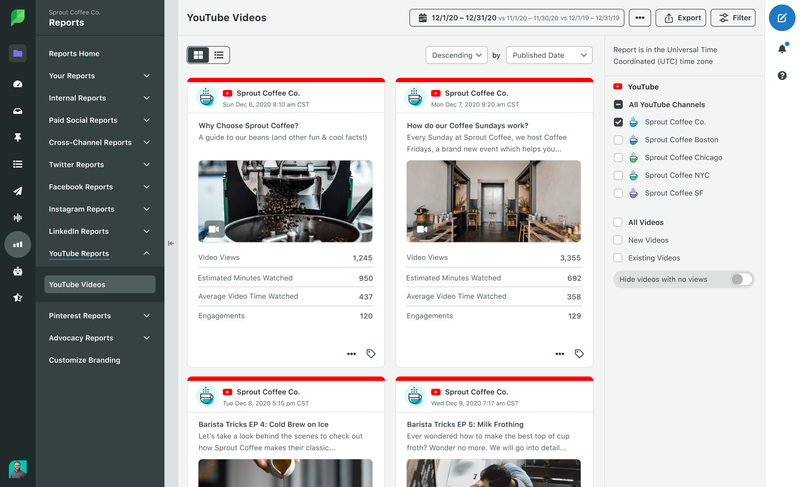The width and height of the screenshot is (800, 487).
Task: Check Sprout Coffee NYC channel
Action: [x=618, y=175]
